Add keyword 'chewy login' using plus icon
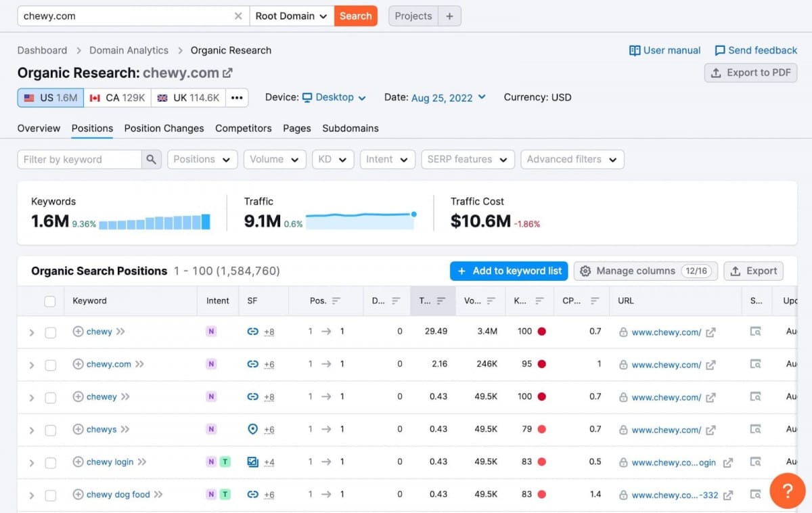812x513 pixels. coord(78,462)
